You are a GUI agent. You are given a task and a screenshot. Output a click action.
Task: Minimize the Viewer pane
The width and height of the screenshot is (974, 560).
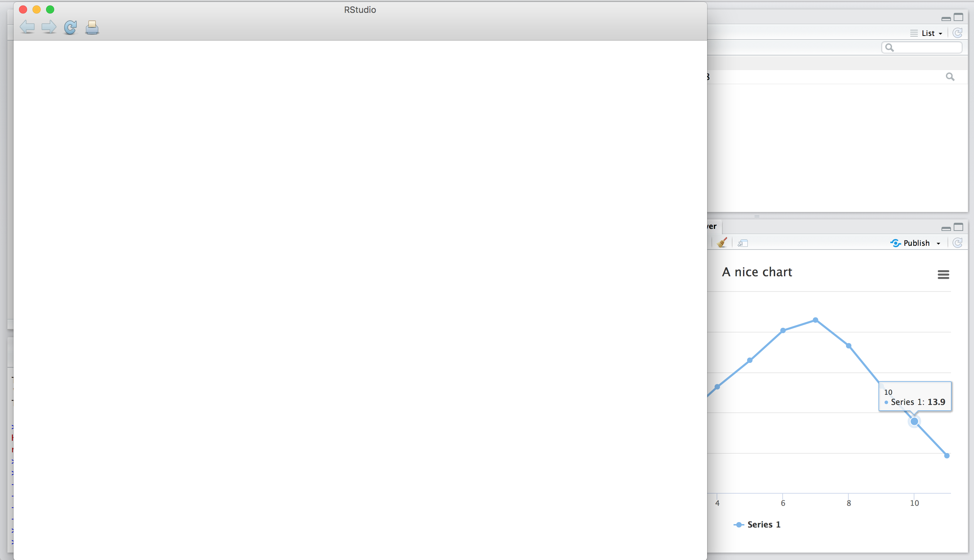click(946, 228)
